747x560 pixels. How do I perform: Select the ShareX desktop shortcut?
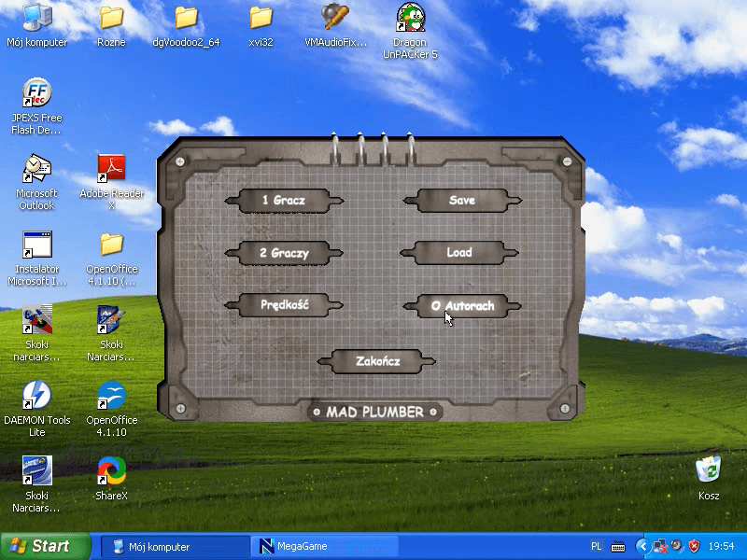[x=111, y=479]
